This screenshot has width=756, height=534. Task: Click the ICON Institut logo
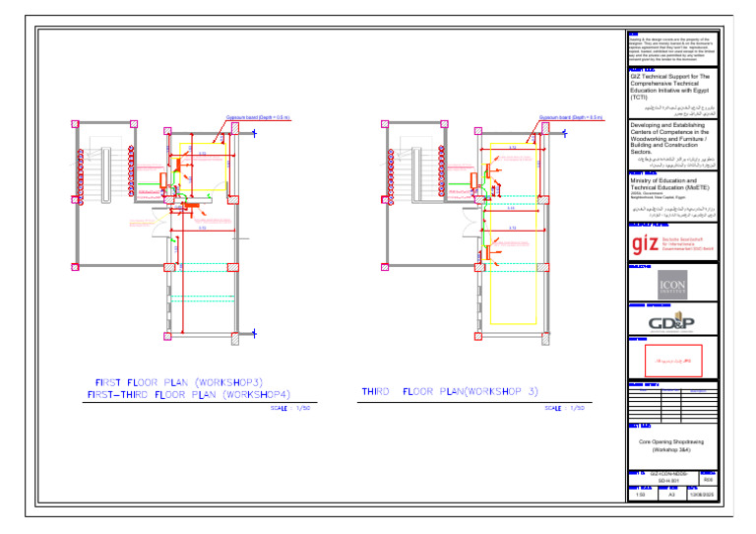pyautogui.click(x=672, y=285)
